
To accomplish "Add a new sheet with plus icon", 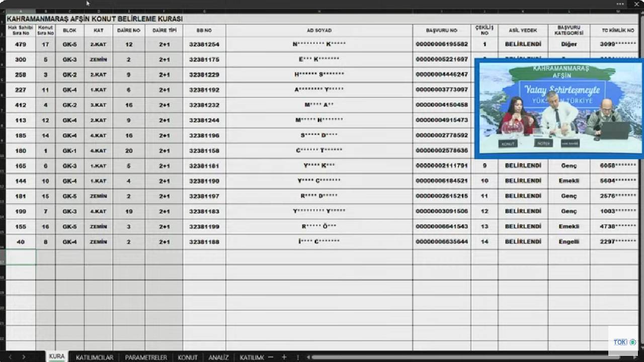I will tap(284, 357).
